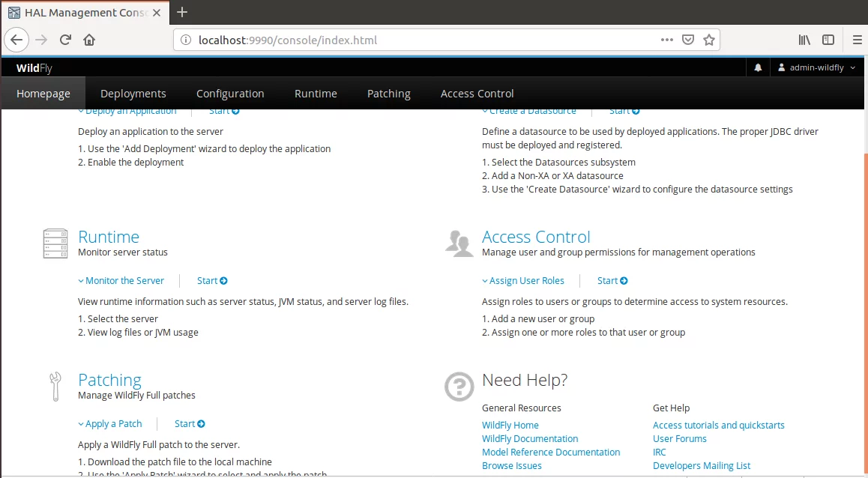Image resolution: width=868 pixels, height=478 pixels.
Task: Bookmark this page with the star icon
Action: [708, 40]
